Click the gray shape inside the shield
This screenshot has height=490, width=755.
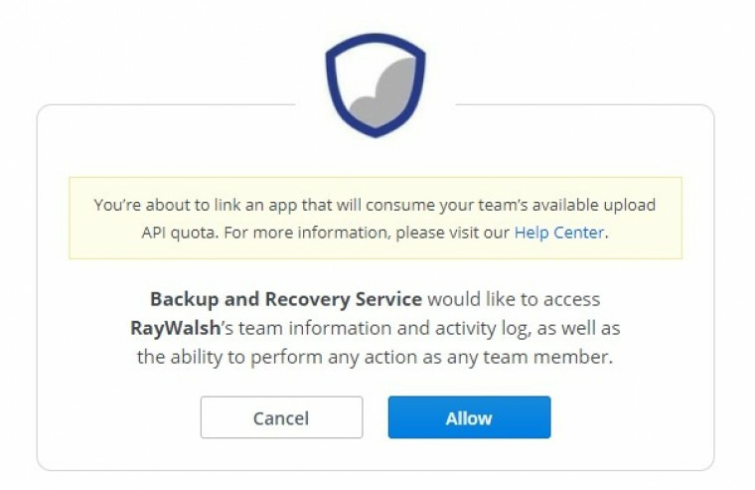point(383,92)
